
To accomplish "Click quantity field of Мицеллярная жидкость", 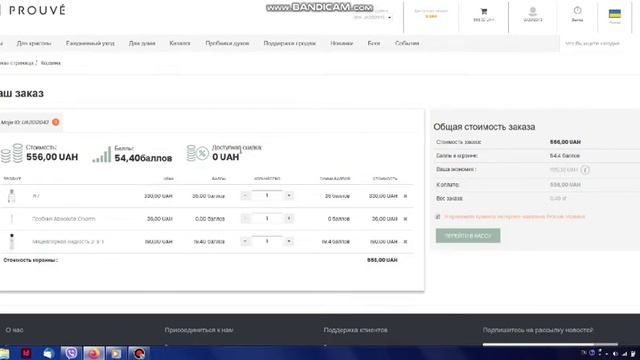I will (x=267, y=241).
